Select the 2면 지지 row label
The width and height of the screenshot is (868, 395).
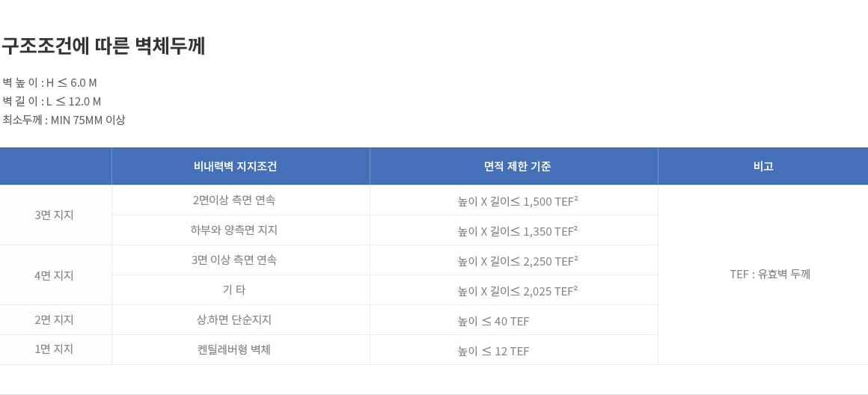(x=55, y=319)
